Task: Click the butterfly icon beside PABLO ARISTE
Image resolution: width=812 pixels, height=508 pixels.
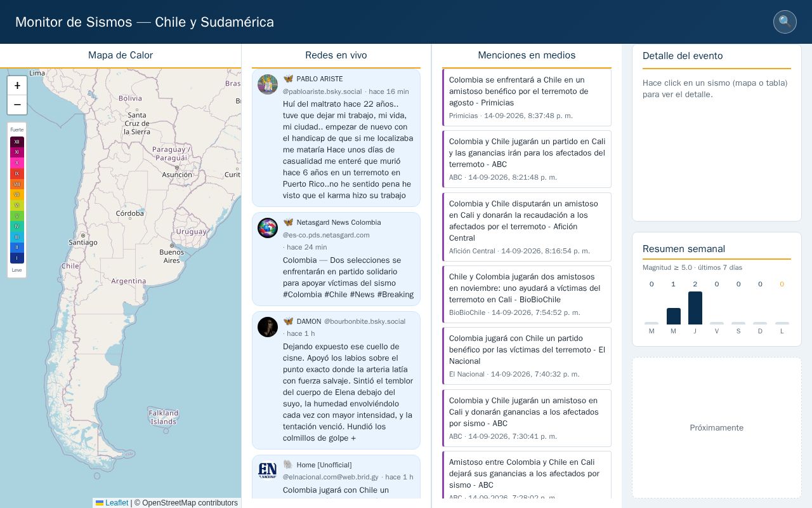Action: [288, 79]
